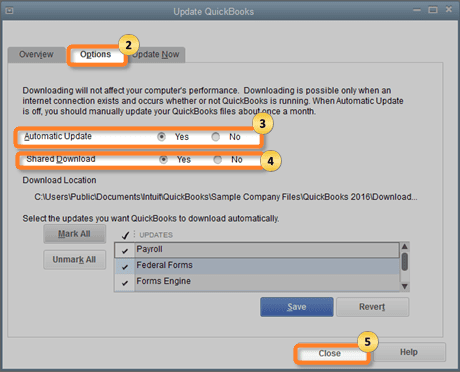Open Help for Update QuickBooks
The height and width of the screenshot is (372, 460).
point(409,352)
